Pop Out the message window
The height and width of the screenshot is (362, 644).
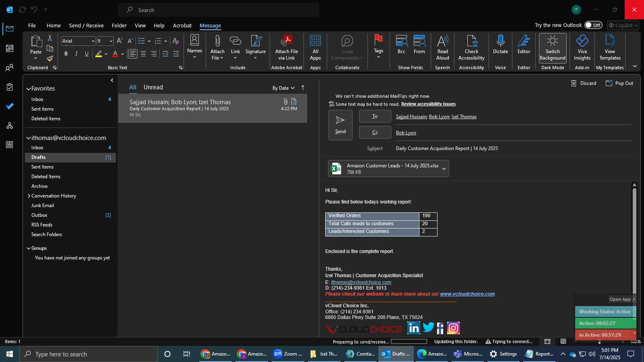tap(619, 83)
